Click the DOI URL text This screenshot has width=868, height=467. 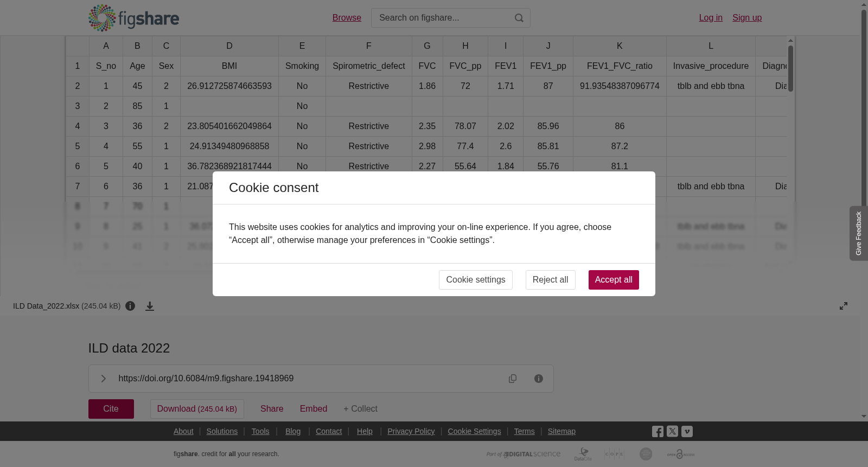coord(206,379)
